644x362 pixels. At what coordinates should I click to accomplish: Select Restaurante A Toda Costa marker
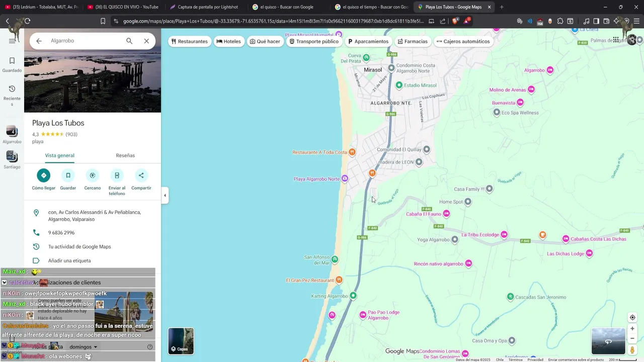point(352,152)
